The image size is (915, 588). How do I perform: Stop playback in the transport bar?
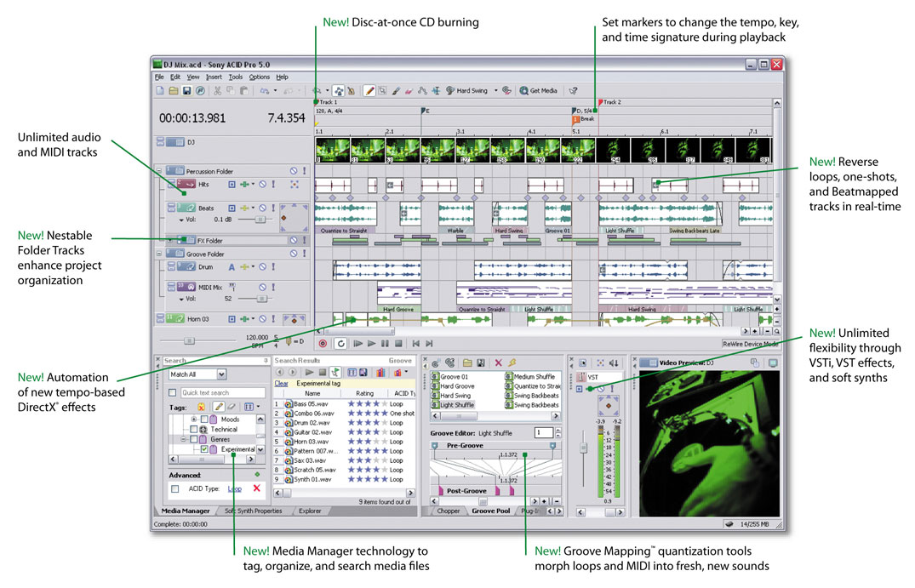[x=398, y=344]
